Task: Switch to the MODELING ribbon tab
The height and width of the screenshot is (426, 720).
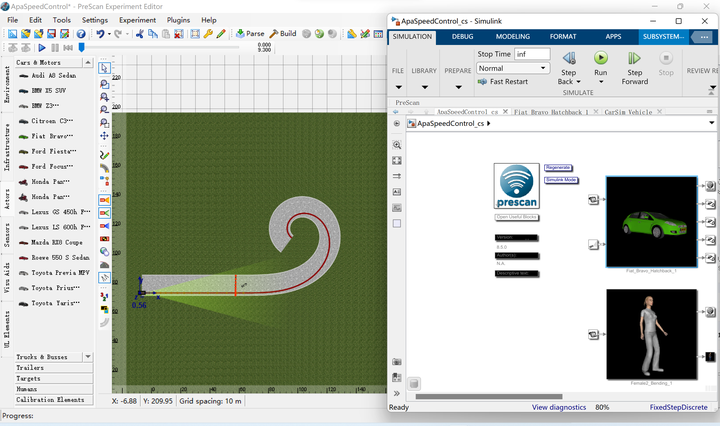Action: coord(513,37)
